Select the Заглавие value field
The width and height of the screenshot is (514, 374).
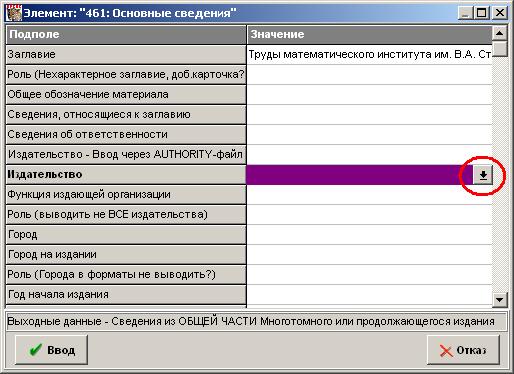(369, 54)
